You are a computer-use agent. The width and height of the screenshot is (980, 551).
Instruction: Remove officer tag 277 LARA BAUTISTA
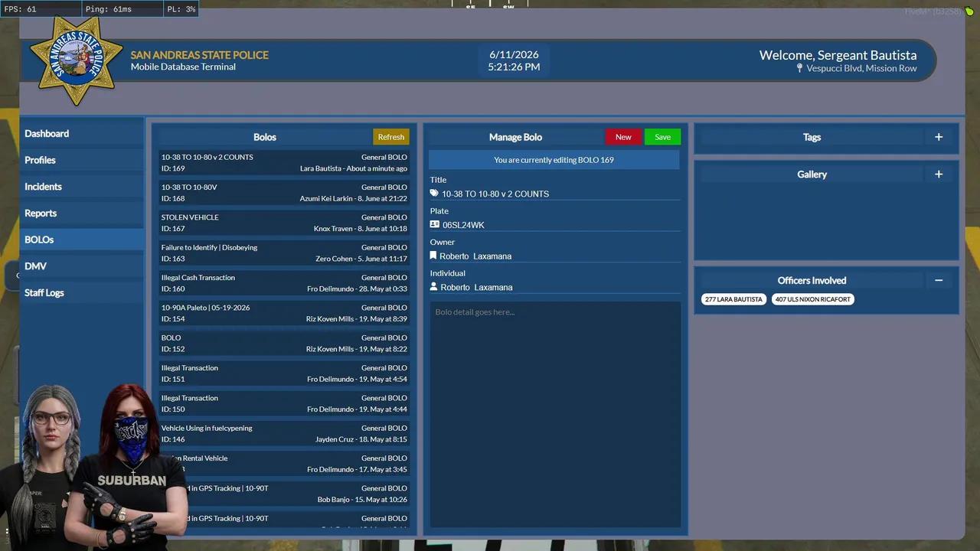click(733, 299)
